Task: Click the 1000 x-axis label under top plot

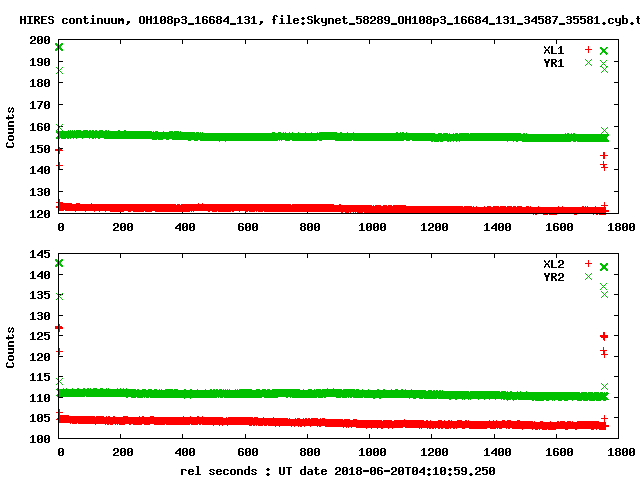Action: pos(372,227)
